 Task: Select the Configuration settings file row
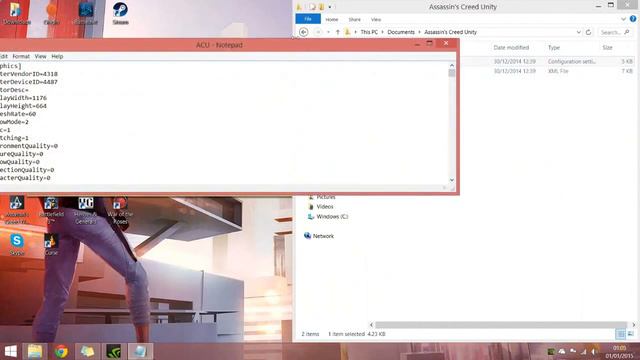point(547,61)
